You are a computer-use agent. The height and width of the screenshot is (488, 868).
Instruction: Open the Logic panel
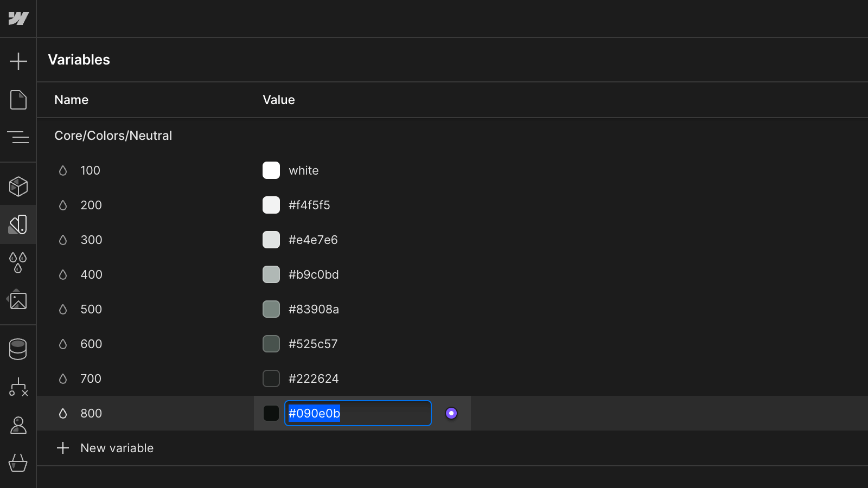tap(18, 387)
